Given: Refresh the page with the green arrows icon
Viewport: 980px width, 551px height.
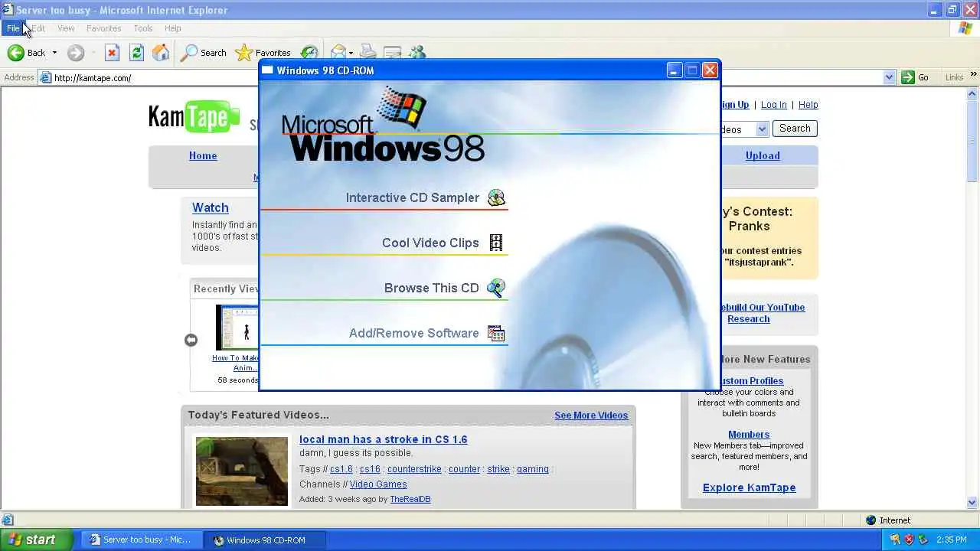Looking at the screenshot, I should pos(136,53).
